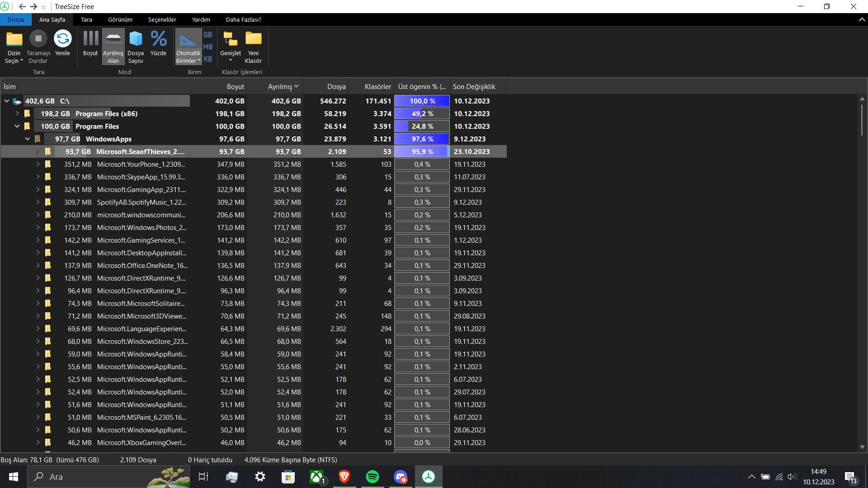Open Spotify from the taskbar

click(372, 477)
